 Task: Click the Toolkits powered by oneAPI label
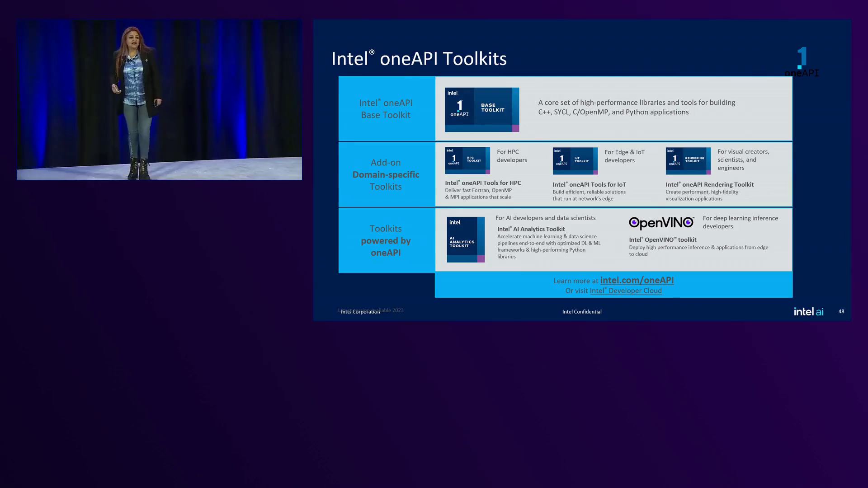386,240
